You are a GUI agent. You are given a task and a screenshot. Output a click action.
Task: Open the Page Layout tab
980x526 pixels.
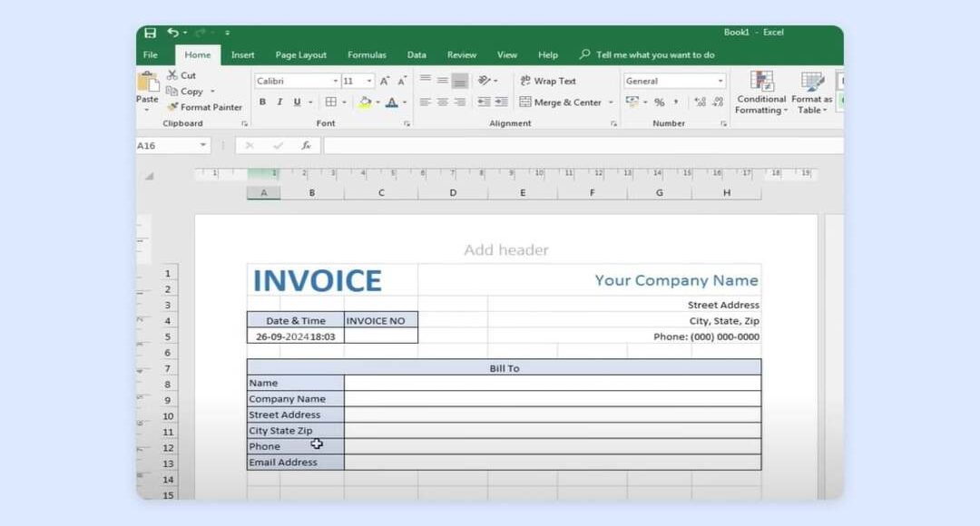click(x=300, y=55)
